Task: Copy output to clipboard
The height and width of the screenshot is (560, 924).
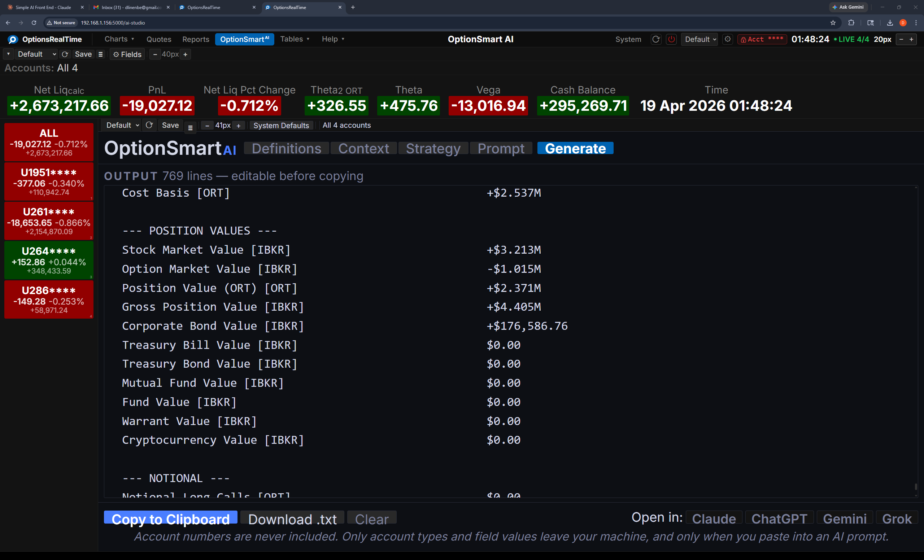Action: (x=171, y=518)
